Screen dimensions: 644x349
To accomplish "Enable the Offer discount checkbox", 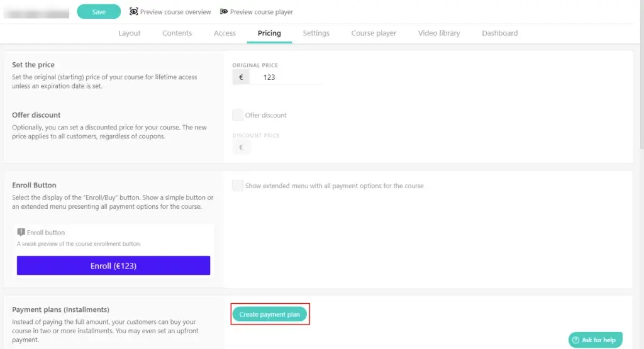I will [237, 115].
